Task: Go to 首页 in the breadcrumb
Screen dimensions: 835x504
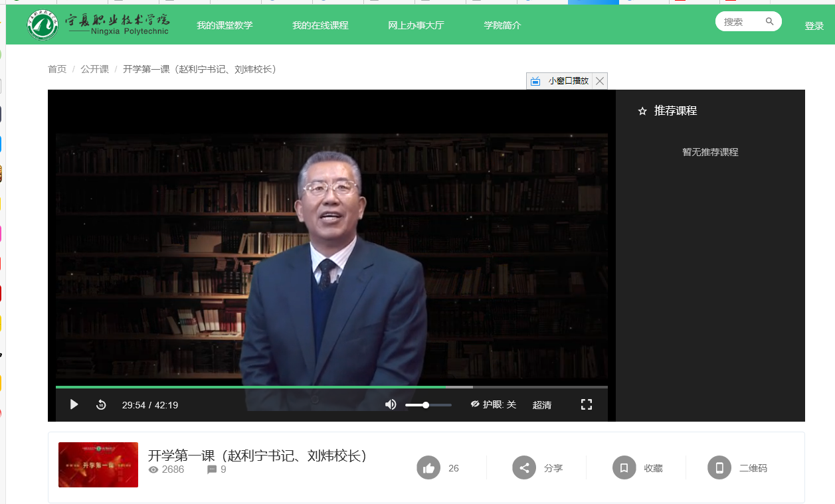Action: 57,69
